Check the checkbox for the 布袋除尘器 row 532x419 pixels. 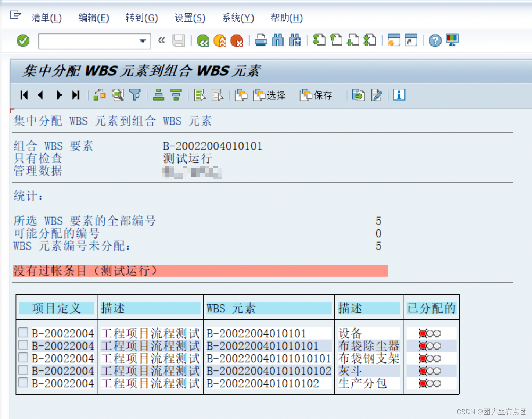point(23,345)
